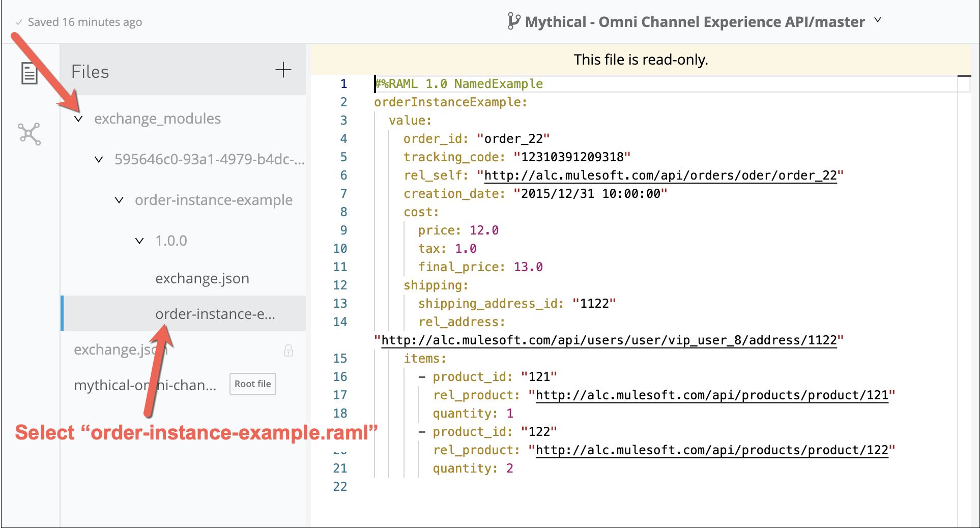The height and width of the screenshot is (528, 980).
Task: Select exchange.json inside the 1.0.0 folder
Action: (x=202, y=279)
